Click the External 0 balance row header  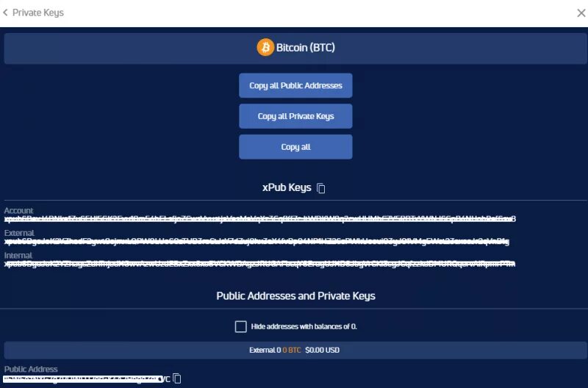click(x=294, y=350)
